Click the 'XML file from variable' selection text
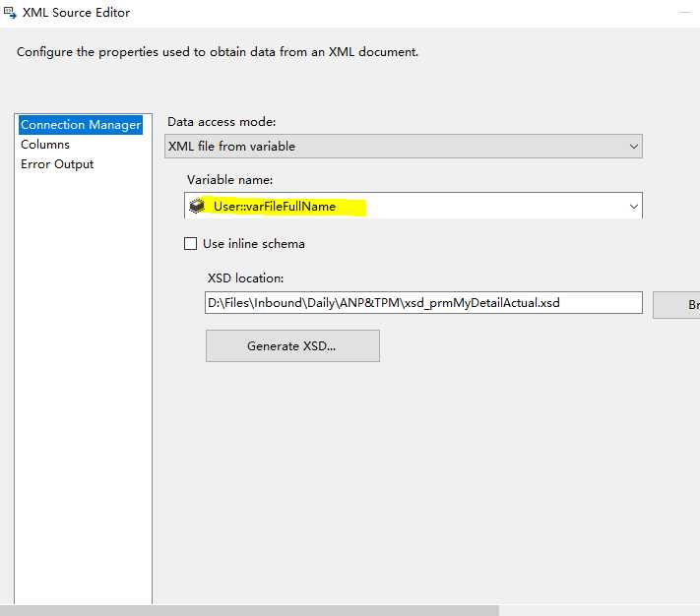 pos(232,147)
